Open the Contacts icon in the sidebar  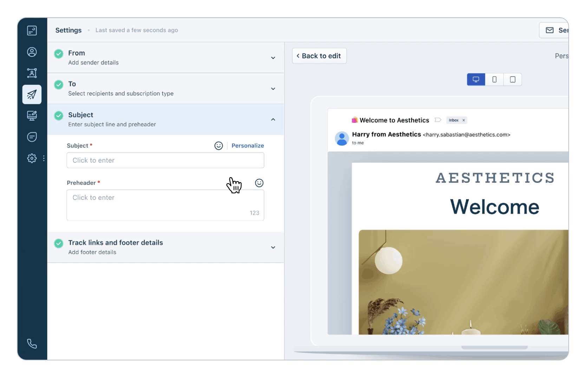point(32,52)
